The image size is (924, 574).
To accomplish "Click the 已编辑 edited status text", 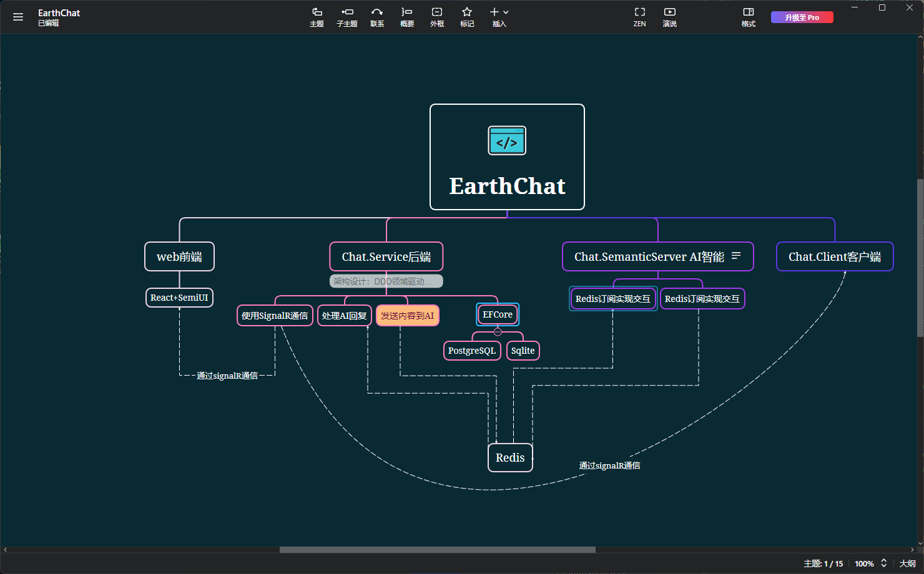I will pos(49,23).
